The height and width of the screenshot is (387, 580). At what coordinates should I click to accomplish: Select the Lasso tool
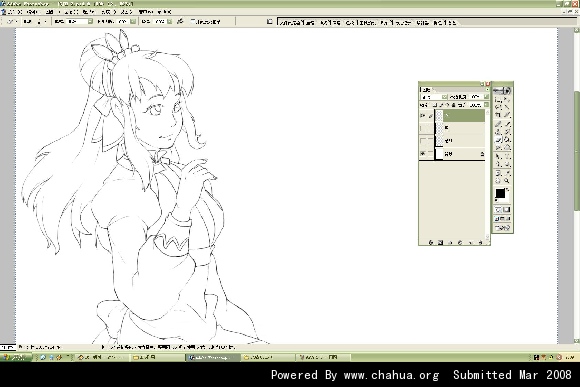click(498, 107)
